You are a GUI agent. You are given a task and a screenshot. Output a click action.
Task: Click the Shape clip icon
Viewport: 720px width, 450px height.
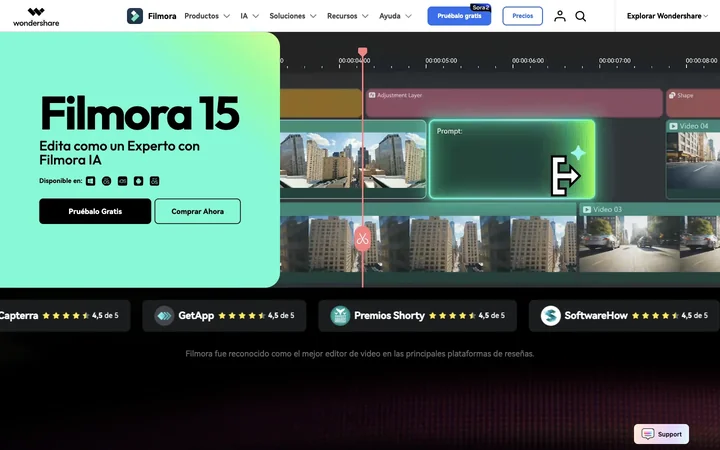coord(672,96)
